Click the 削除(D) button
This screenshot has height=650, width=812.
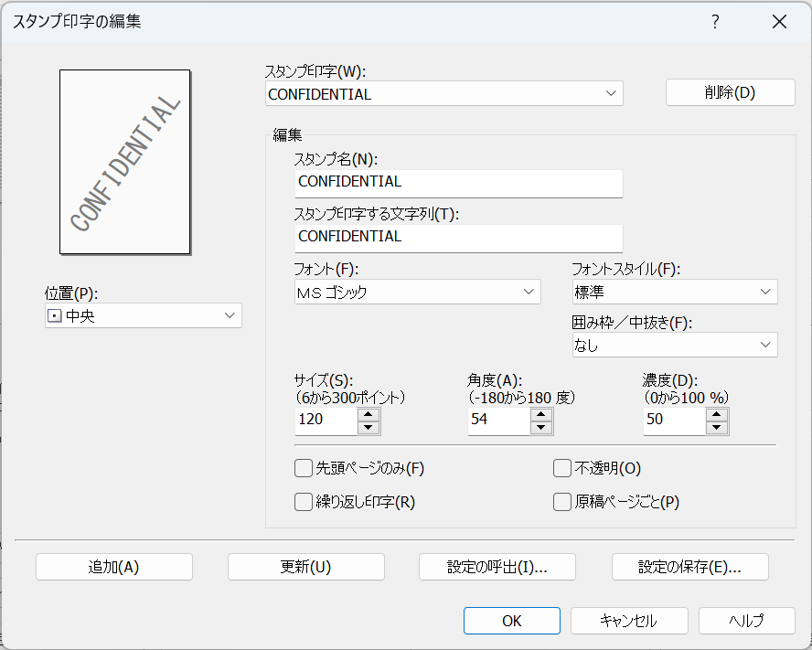click(730, 92)
